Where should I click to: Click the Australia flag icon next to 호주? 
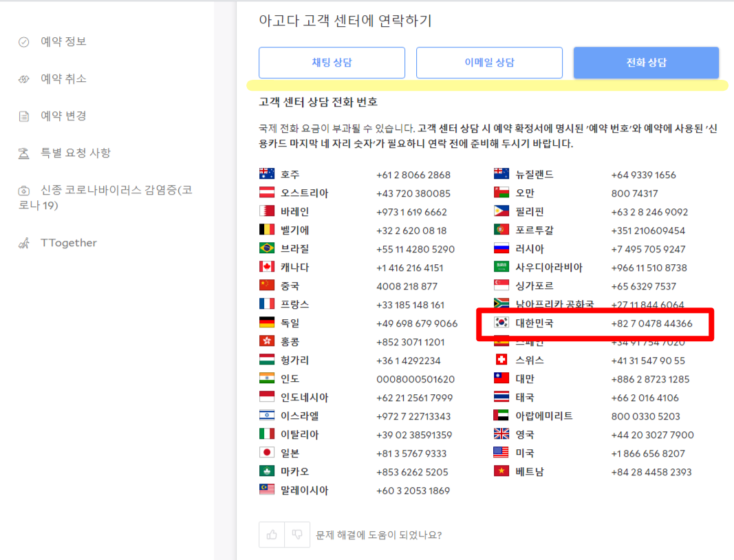coord(267,174)
